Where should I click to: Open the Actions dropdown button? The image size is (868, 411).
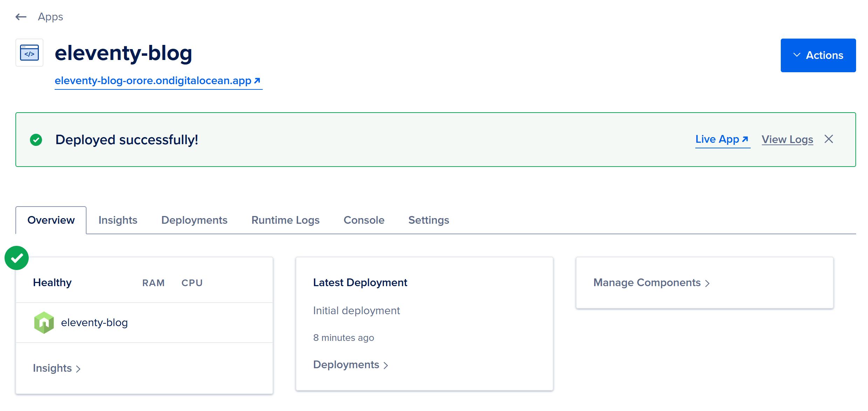click(x=818, y=55)
